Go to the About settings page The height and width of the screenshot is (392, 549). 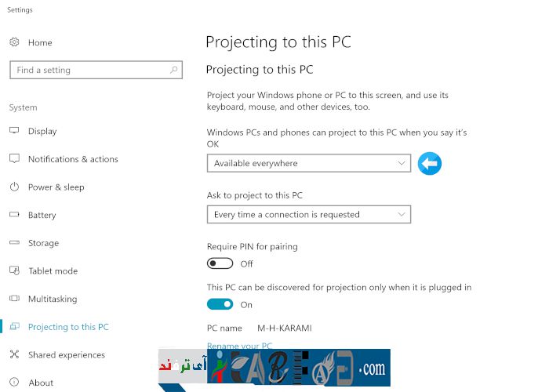41,383
